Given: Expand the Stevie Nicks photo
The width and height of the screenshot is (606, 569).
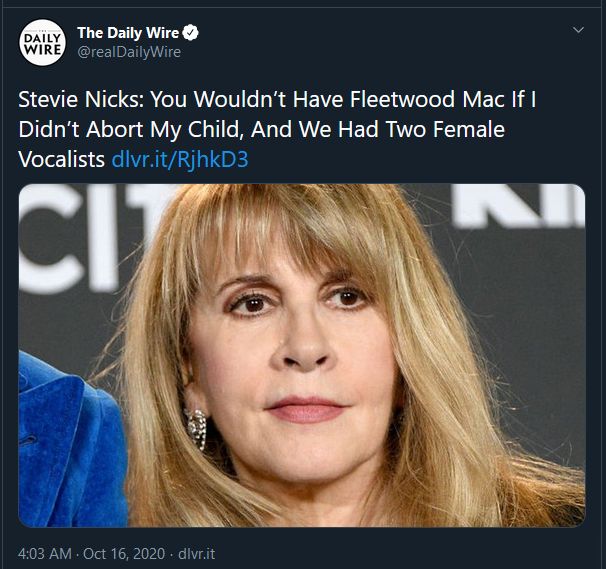Looking at the screenshot, I should coord(302,355).
